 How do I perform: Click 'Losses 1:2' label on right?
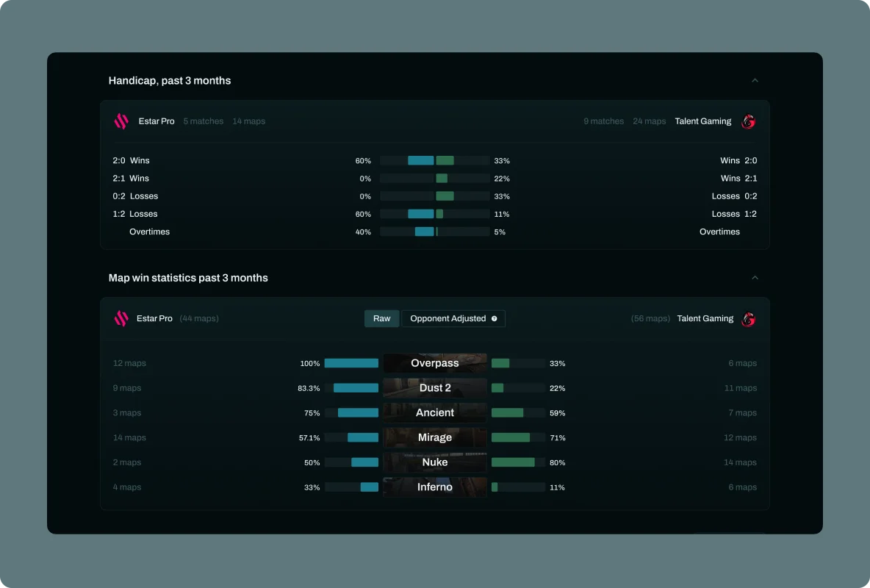click(735, 214)
